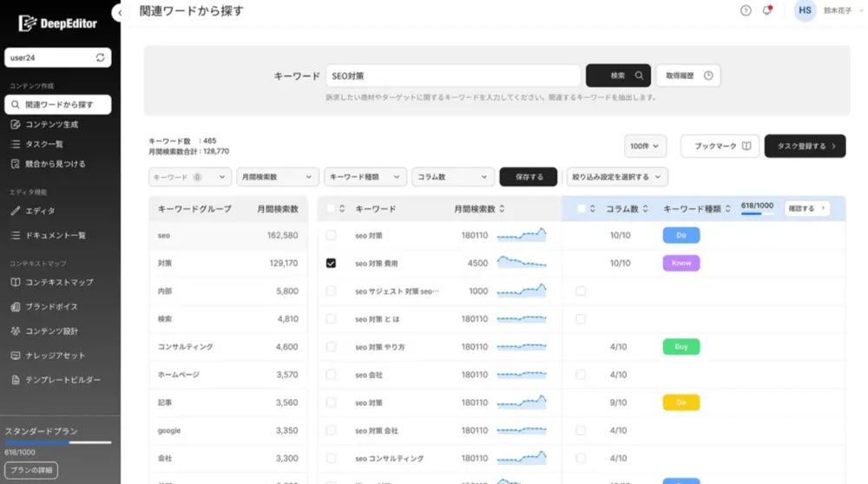Click the HS user avatar
The image size is (868, 484).
pyautogui.click(x=805, y=11)
